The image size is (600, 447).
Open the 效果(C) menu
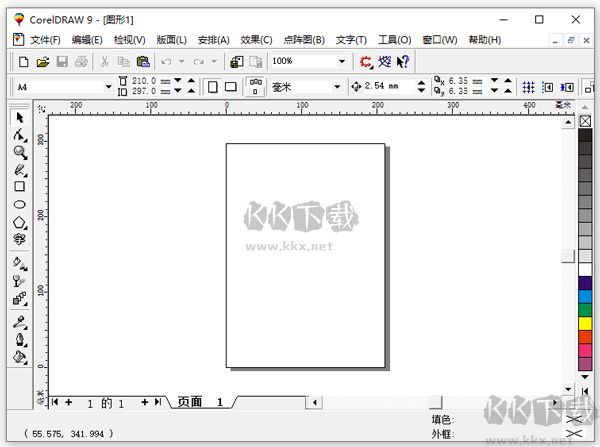tap(256, 40)
